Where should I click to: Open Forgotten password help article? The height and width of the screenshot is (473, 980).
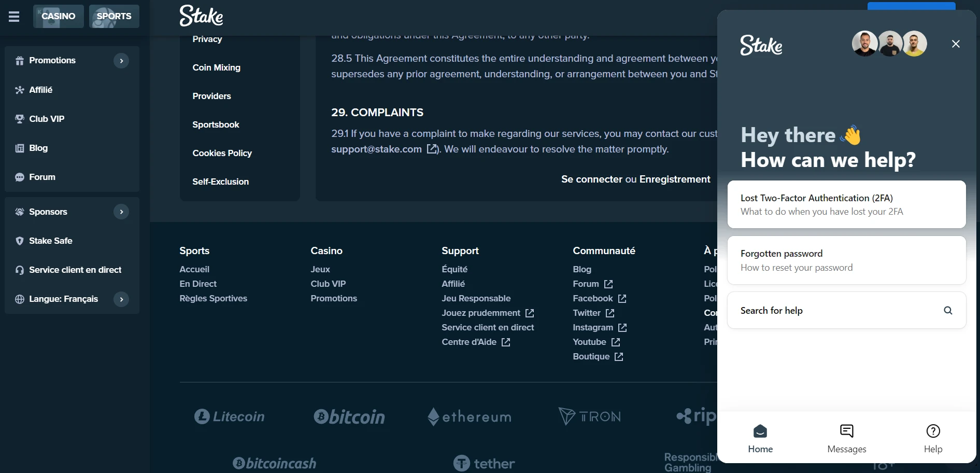tap(846, 260)
